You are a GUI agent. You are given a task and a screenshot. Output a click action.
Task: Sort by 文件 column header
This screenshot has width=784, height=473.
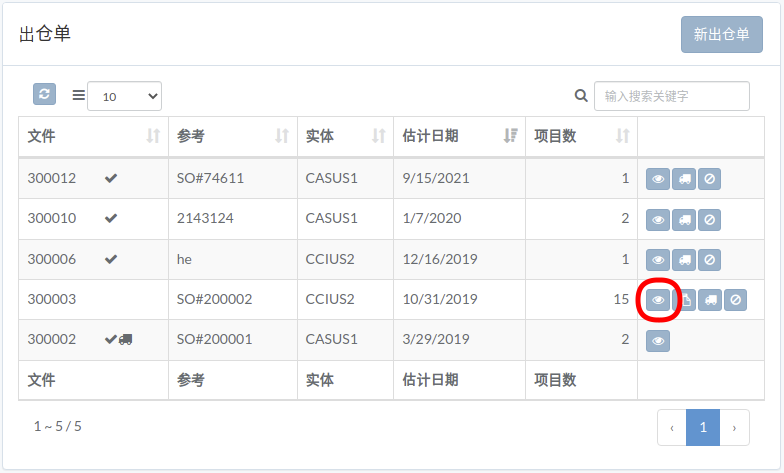(x=94, y=136)
